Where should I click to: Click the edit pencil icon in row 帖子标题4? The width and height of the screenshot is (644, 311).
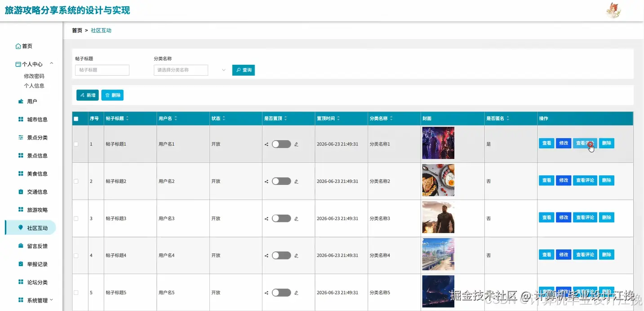296,255
